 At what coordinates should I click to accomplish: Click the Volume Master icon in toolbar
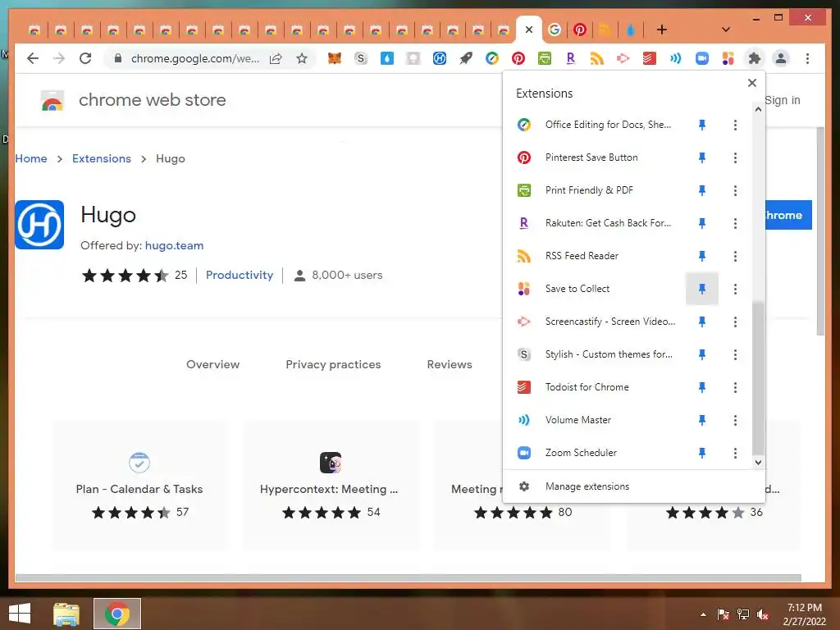point(676,58)
